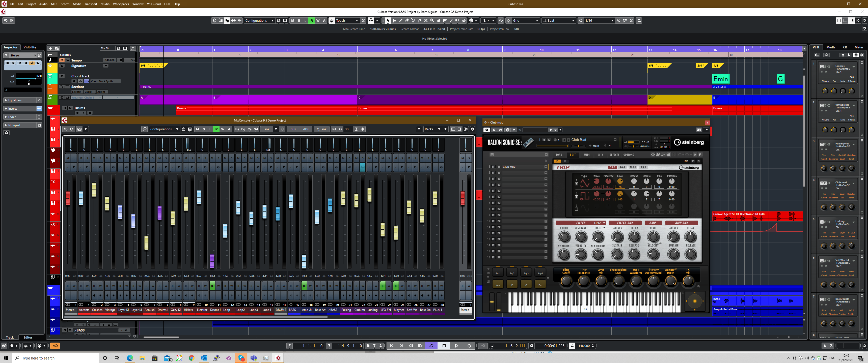Stop playback with transport Stop button
The width and height of the screenshot is (868, 363).
444,346
